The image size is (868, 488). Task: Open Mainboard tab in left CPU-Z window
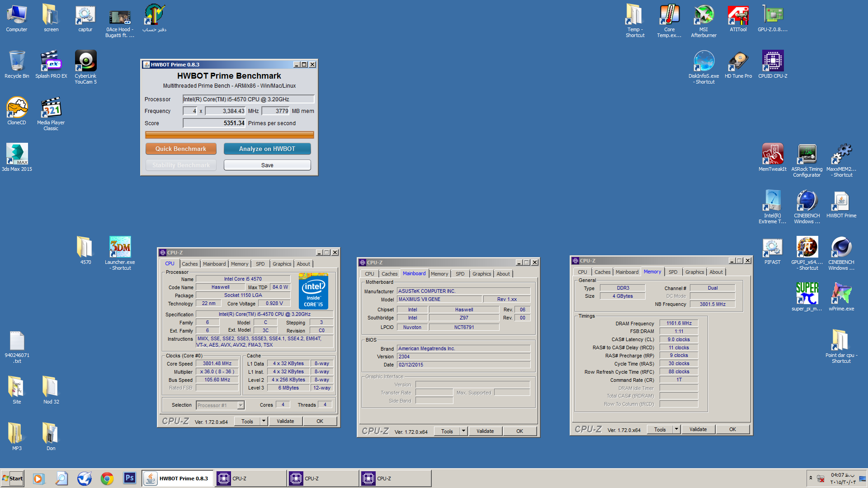pos(214,264)
